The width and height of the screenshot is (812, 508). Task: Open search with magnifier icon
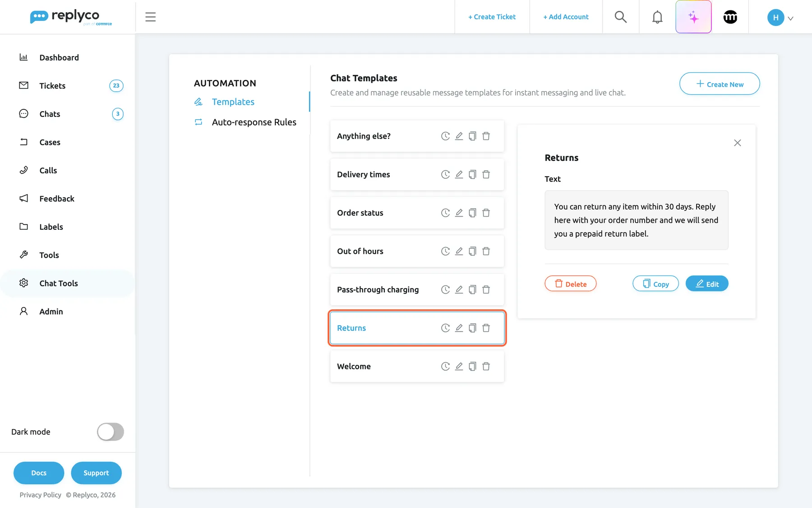tap(621, 17)
